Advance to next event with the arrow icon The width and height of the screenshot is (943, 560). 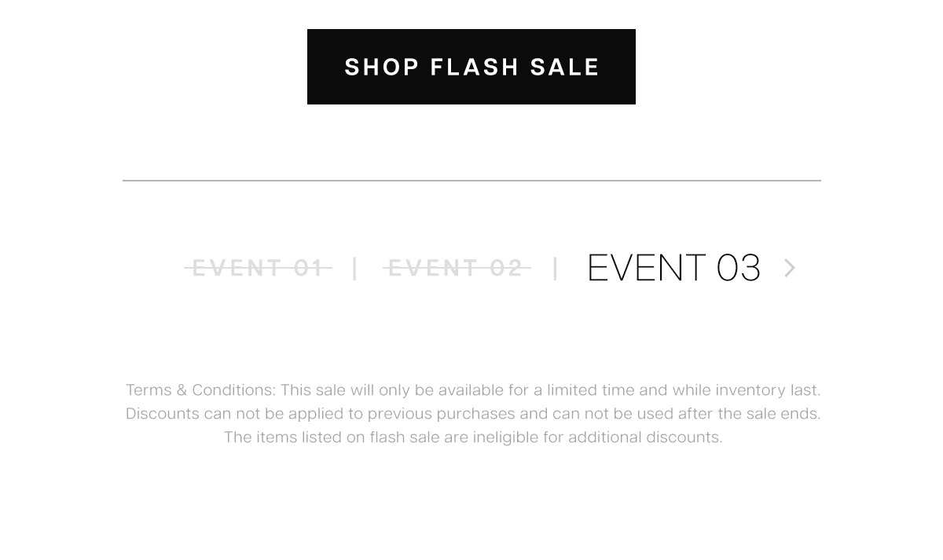(790, 268)
